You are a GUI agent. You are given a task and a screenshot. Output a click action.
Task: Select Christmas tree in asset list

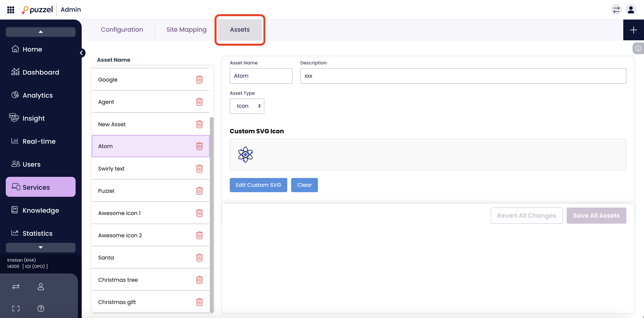118,280
